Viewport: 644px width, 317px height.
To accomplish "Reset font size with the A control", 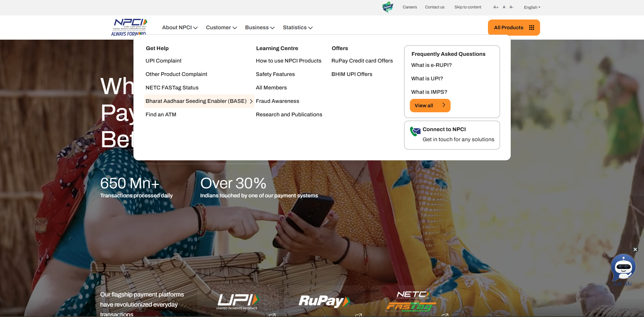I will [x=504, y=7].
